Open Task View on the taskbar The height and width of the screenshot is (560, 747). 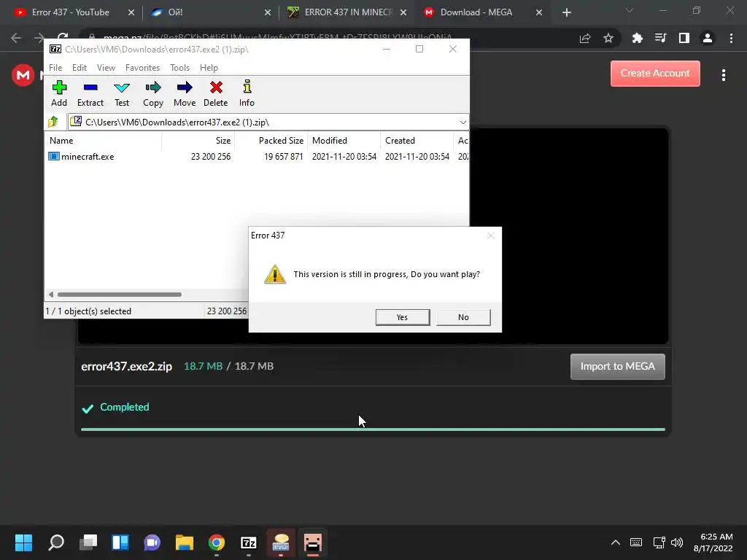[88, 542]
